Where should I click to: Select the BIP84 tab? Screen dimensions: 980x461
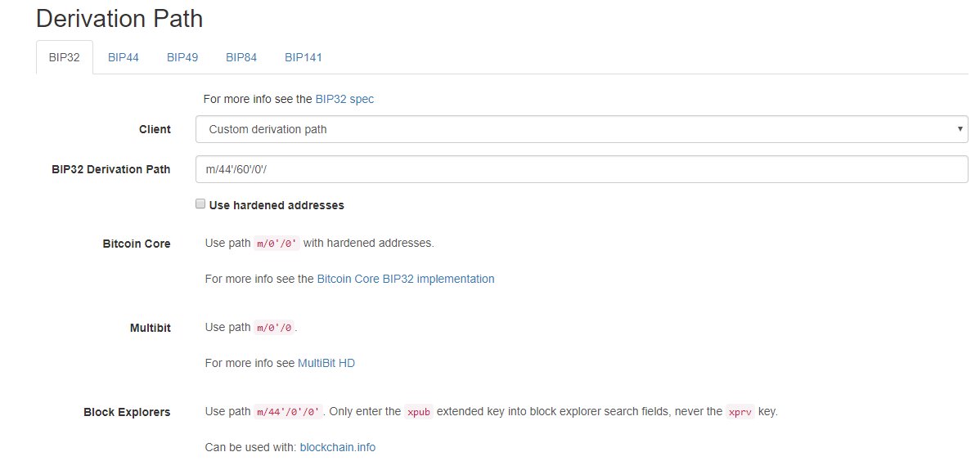241,57
